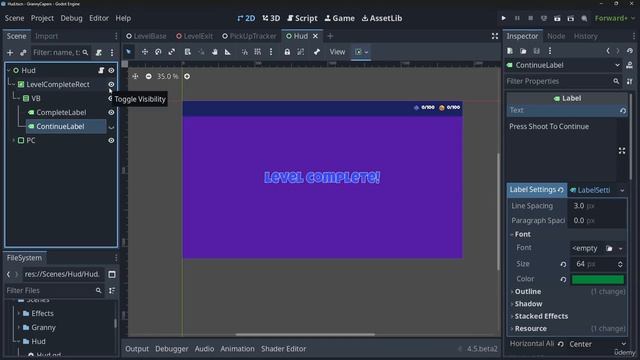Screen dimensions: 640x360
Task: Collapse the Hud root node
Action: (x=9, y=70)
